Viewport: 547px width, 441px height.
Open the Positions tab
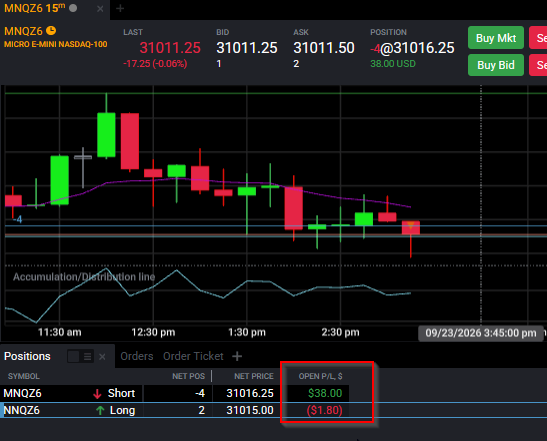click(27, 356)
